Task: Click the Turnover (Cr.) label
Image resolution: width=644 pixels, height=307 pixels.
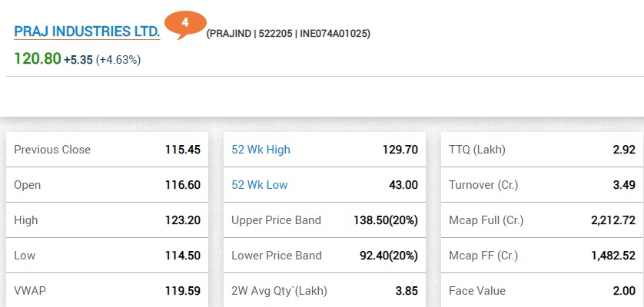Action: (x=484, y=185)
